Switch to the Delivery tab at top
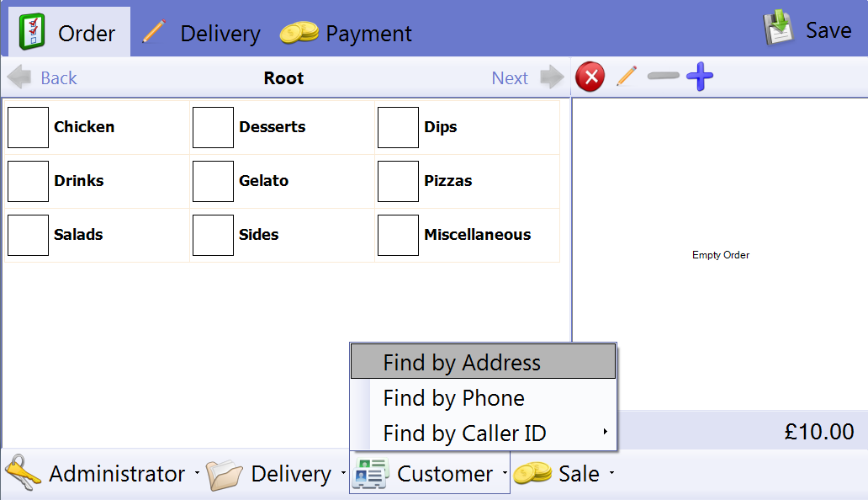 [x=202, y=34]
